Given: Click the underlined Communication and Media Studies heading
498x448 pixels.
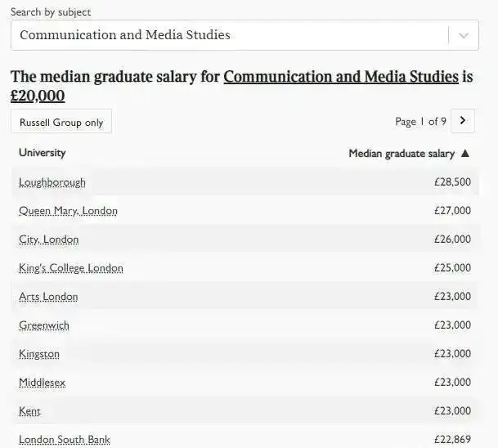Looking at the screenshot, I should pos(341,77).
